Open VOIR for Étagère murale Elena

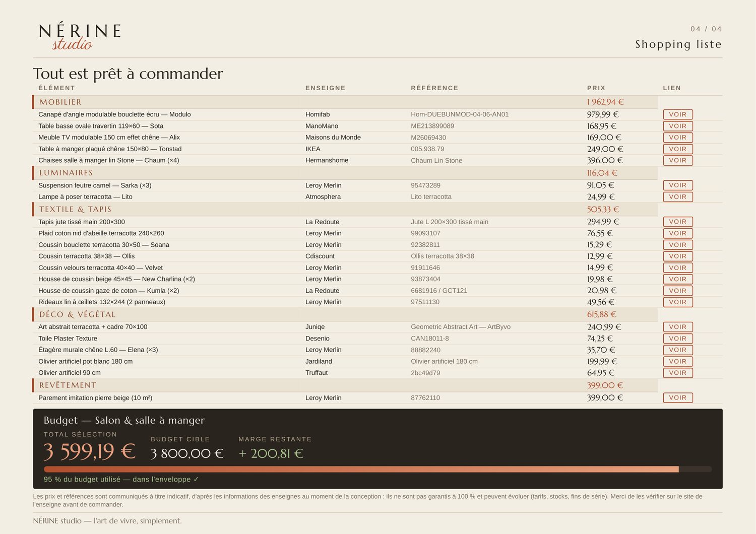click(x=678, y=350)
